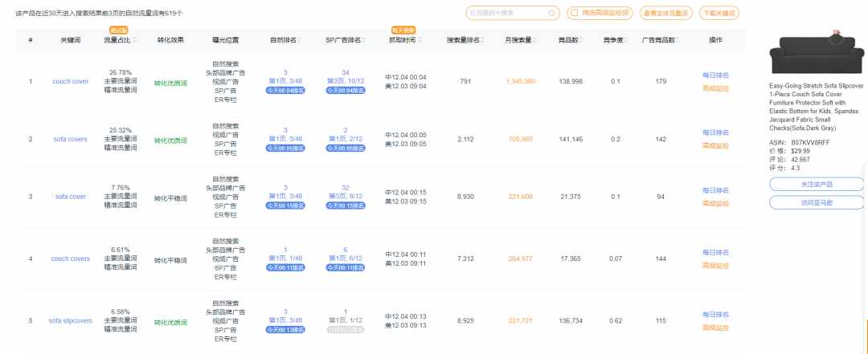The image size is (868, 354).
Task: Click SP ad rank 6 in couch covers row
Action: coord(346,250)
